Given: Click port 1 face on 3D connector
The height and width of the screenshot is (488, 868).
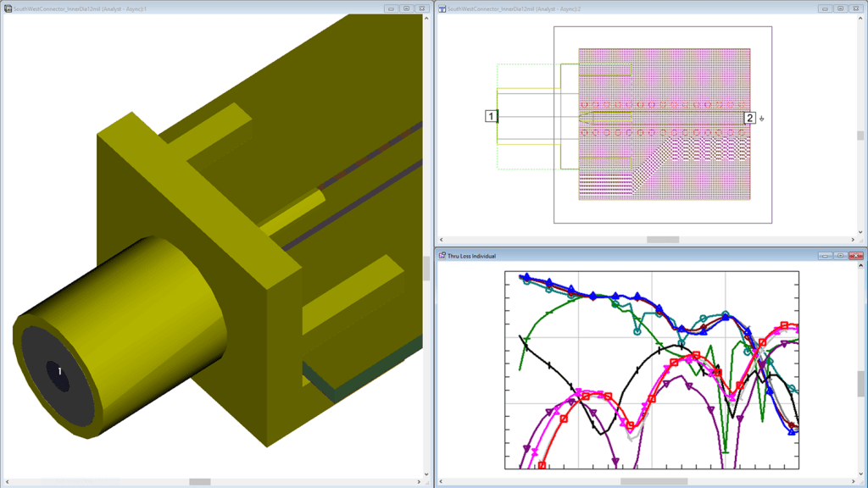Looking at the screenshot, I should coord(59,371).
